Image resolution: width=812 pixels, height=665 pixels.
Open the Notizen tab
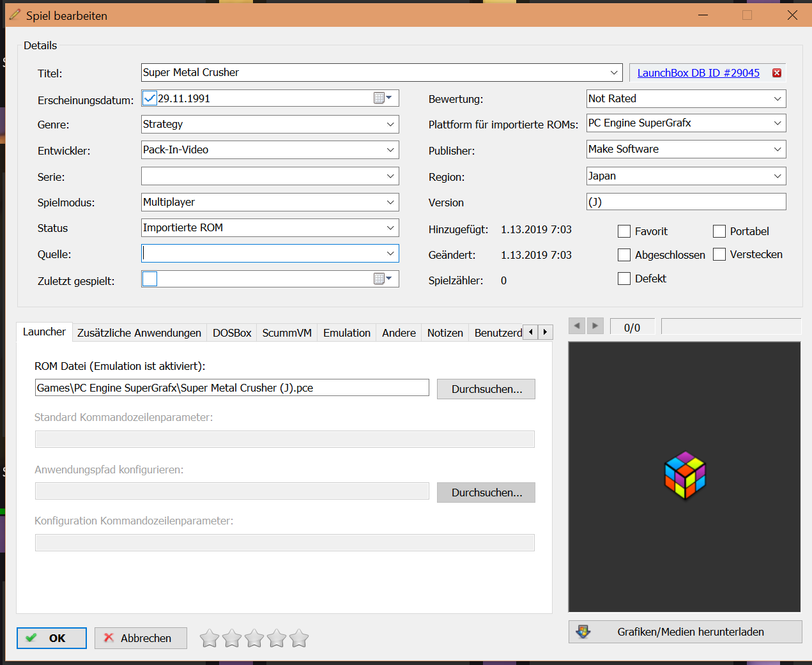[x=445, y=333]
